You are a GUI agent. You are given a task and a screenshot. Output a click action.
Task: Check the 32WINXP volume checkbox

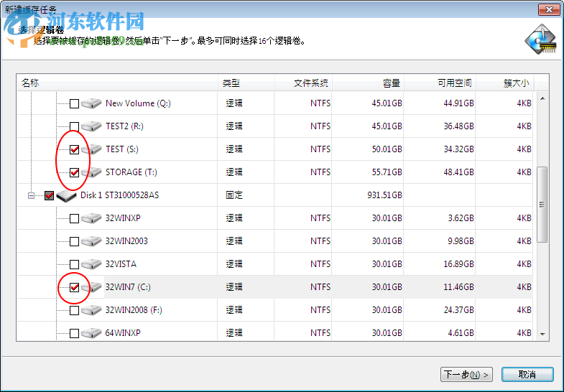click(x=74, y=218)
